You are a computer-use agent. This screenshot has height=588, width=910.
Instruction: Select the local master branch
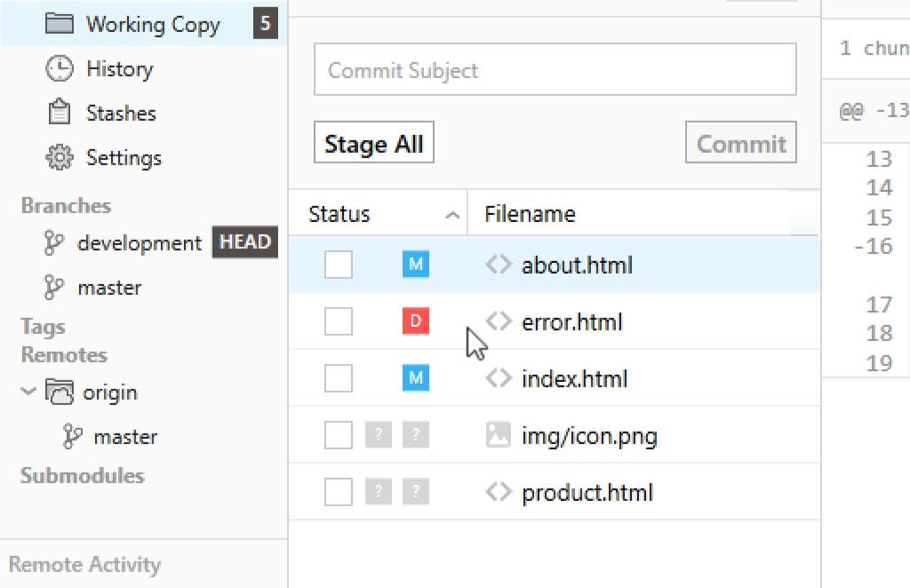108,288
